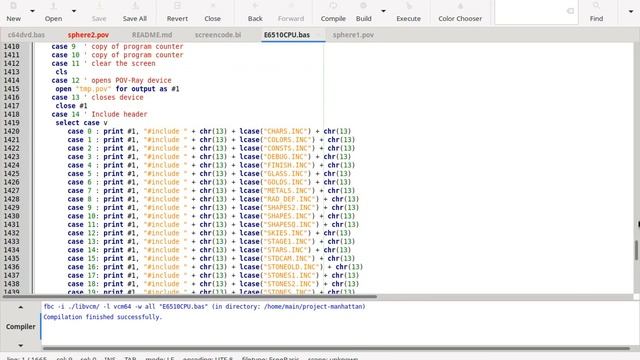Click line number 1413 in the margin
This screenshot has height=360, width=640.
pos(12,72)
